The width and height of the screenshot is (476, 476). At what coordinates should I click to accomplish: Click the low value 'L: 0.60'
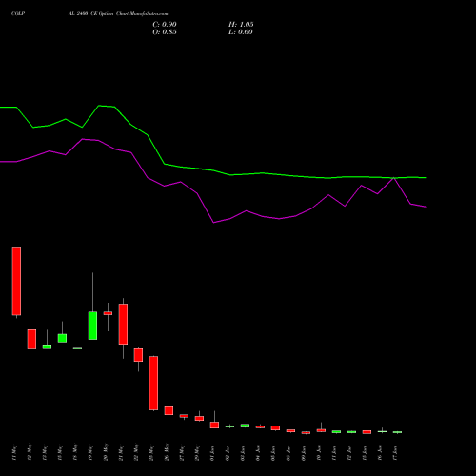point(241,32)
